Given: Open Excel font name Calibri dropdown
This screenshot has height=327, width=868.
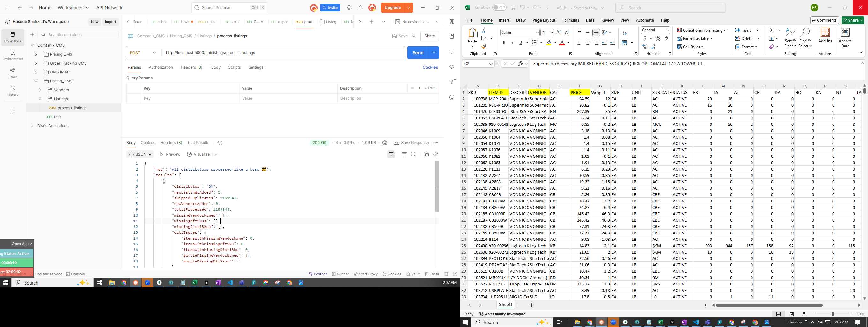Looking at the screenshot, I should point(537,32).
